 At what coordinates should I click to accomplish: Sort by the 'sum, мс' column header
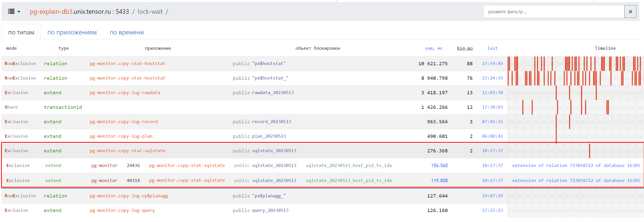click(x=434, y=48)
